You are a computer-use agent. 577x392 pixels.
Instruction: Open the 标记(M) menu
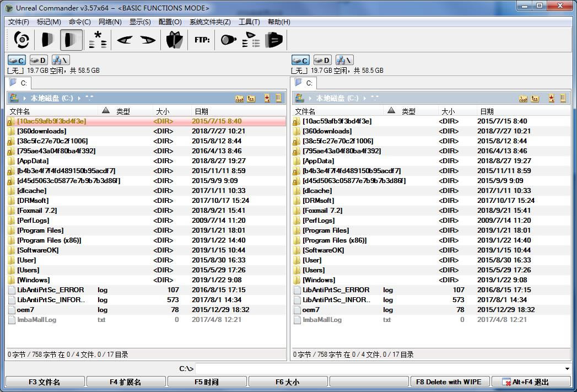49,22
